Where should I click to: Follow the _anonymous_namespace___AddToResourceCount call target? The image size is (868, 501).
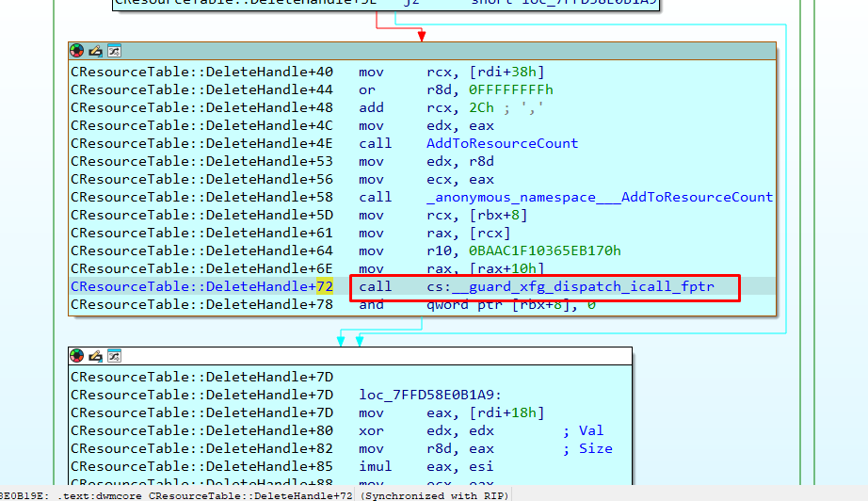[x=600, y=197]
